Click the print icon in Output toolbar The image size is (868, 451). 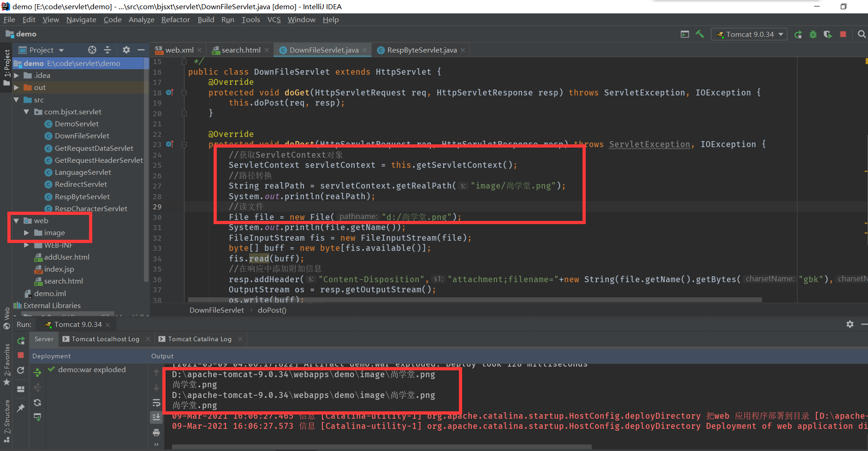(x=156, y=432)
